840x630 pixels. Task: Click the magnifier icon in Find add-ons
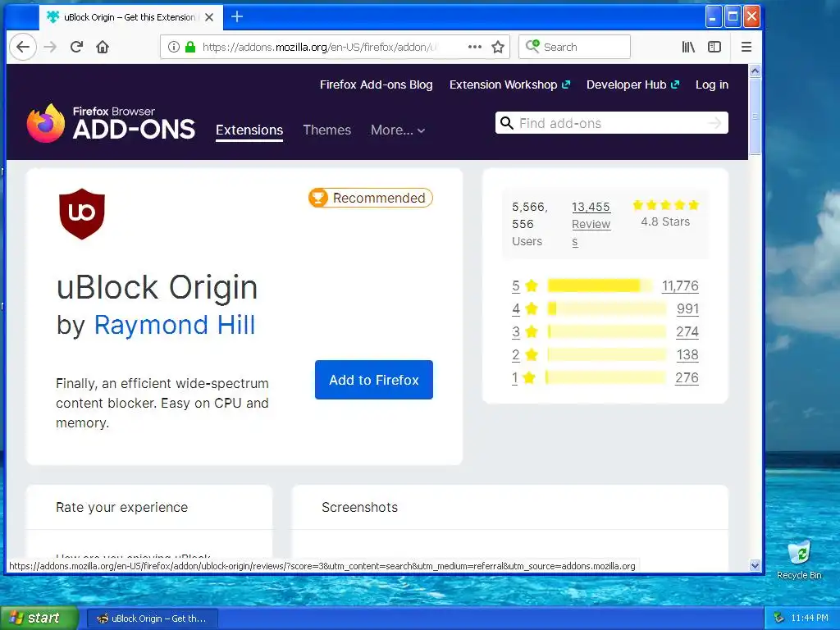coord(506,123)
